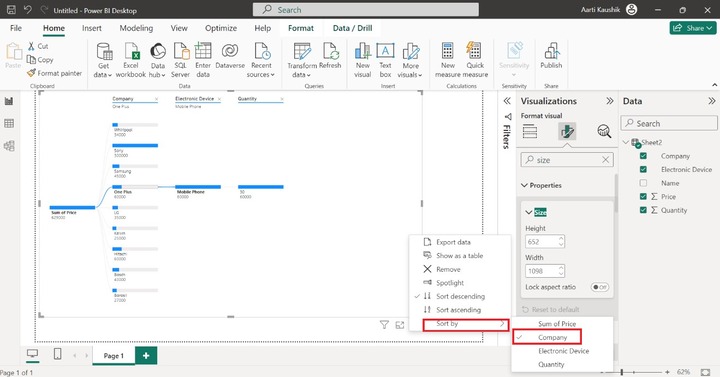
Task: Click the zoom slider handle
Action: (622, 372)
